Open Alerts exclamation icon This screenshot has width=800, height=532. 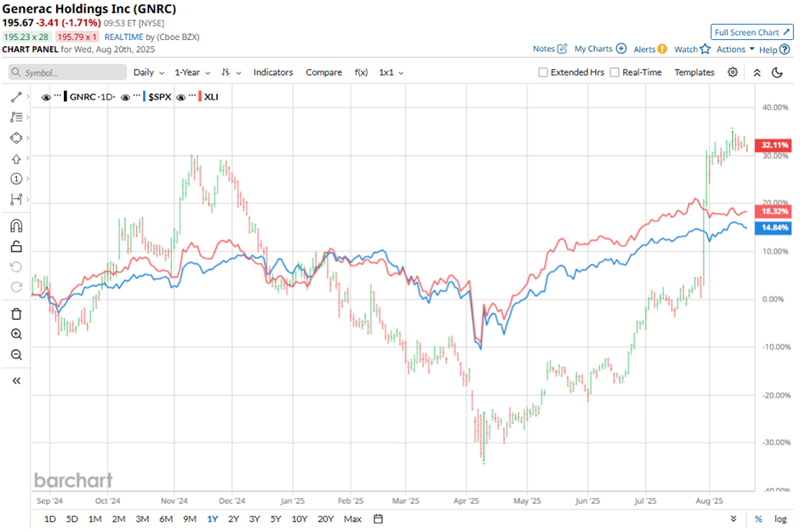[x=662, y=49]
